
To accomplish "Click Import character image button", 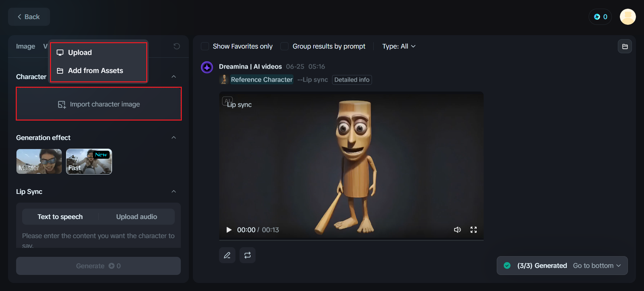I will point(99,104).
